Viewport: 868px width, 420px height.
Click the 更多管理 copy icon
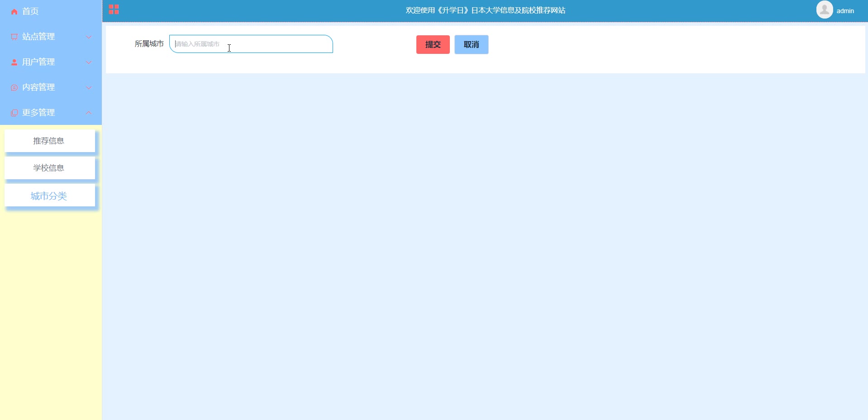tap(14, 113)
